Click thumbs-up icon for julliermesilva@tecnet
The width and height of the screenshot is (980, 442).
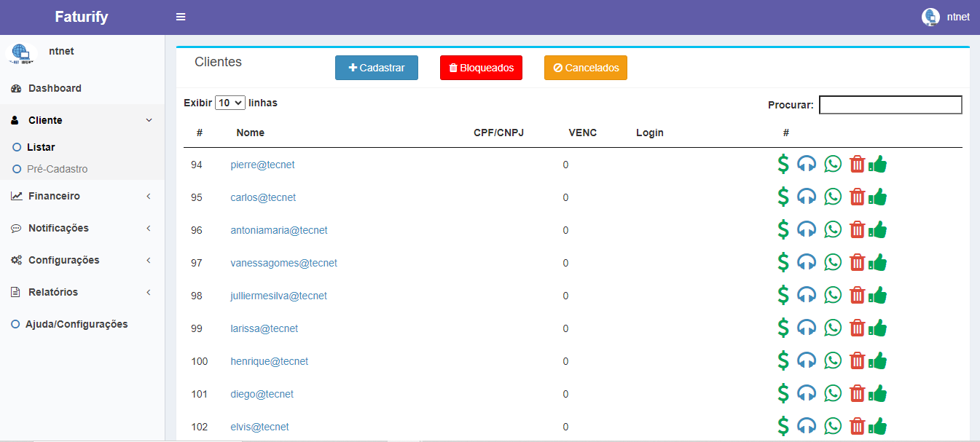coord(878,296)
